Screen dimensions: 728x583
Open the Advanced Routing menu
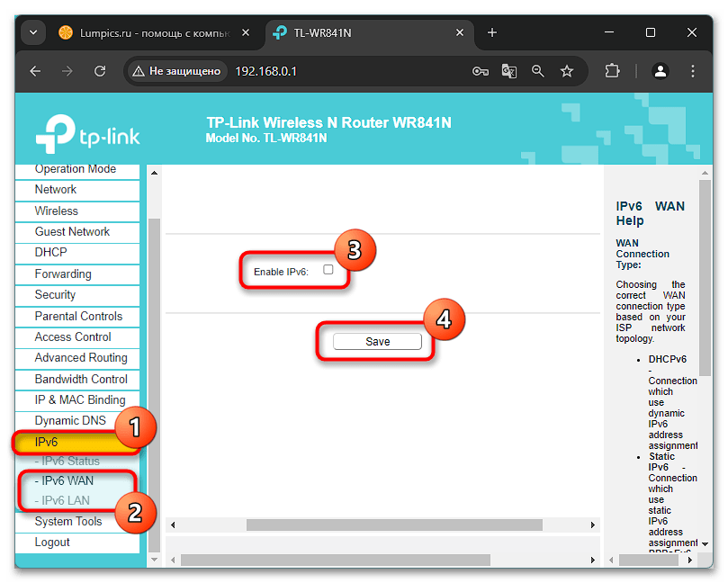pos(77,358)
